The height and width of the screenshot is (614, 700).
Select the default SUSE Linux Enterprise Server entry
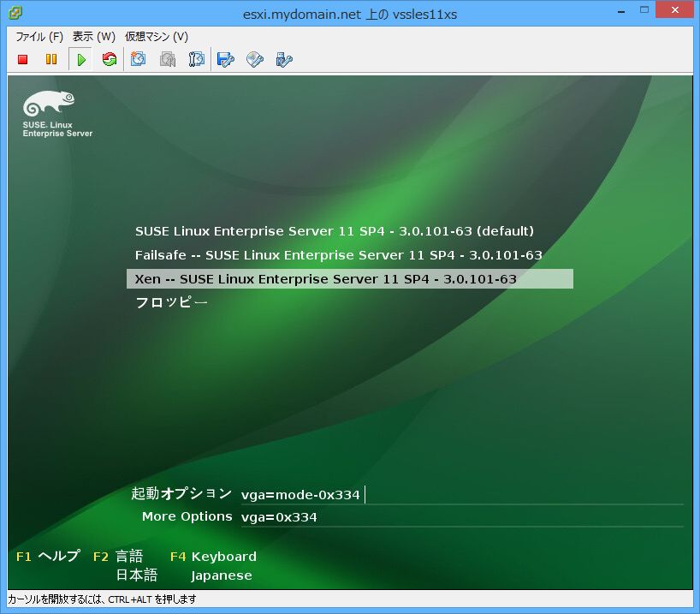[x=334, y=231]
